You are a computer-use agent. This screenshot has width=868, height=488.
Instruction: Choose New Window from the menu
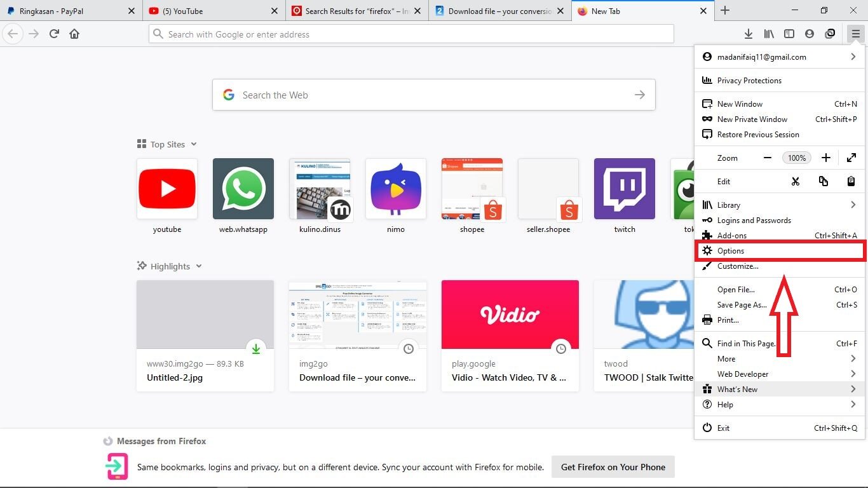pyautogui.click(x=780, y=104)
